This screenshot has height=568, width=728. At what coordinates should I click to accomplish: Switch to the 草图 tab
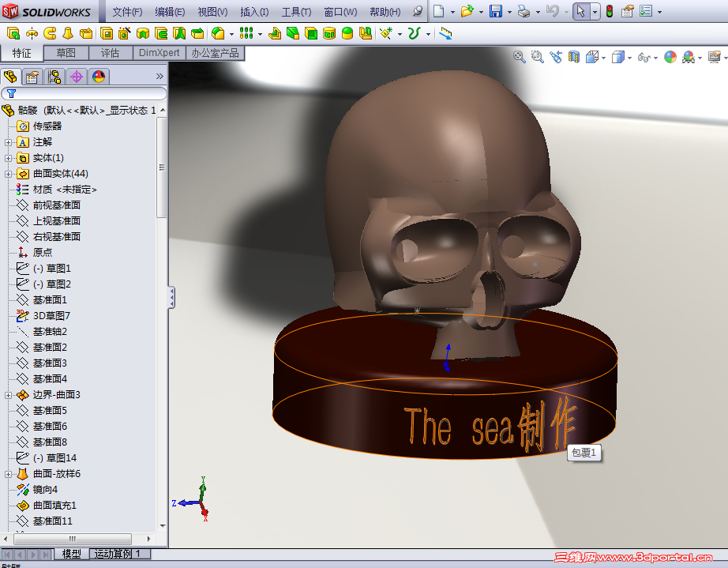tap(66, 53)
